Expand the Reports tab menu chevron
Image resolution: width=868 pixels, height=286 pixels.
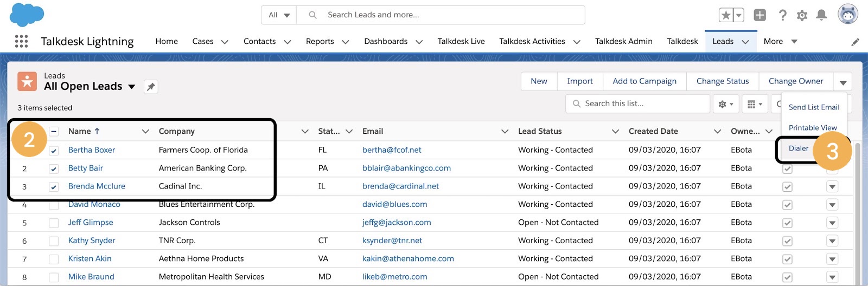pos(346,42)
